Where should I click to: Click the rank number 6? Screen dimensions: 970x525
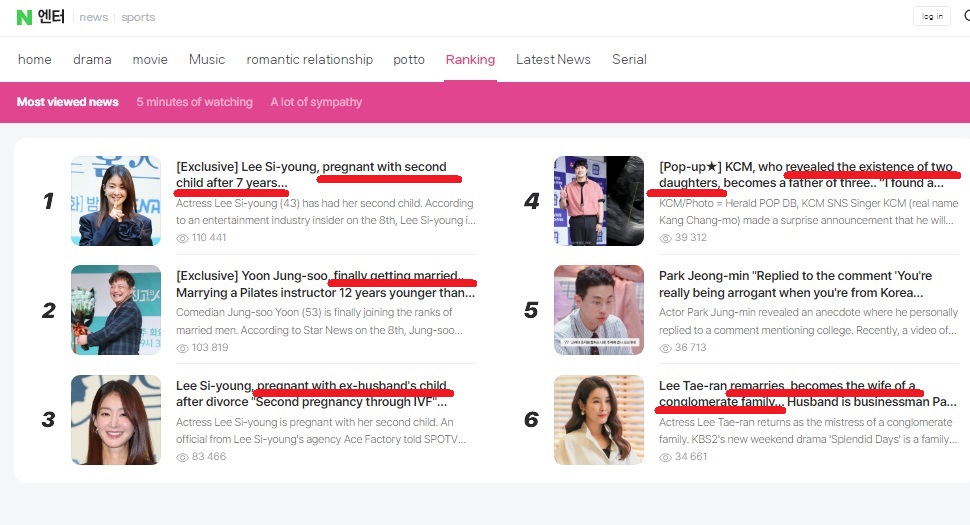[x=531, y=420]
